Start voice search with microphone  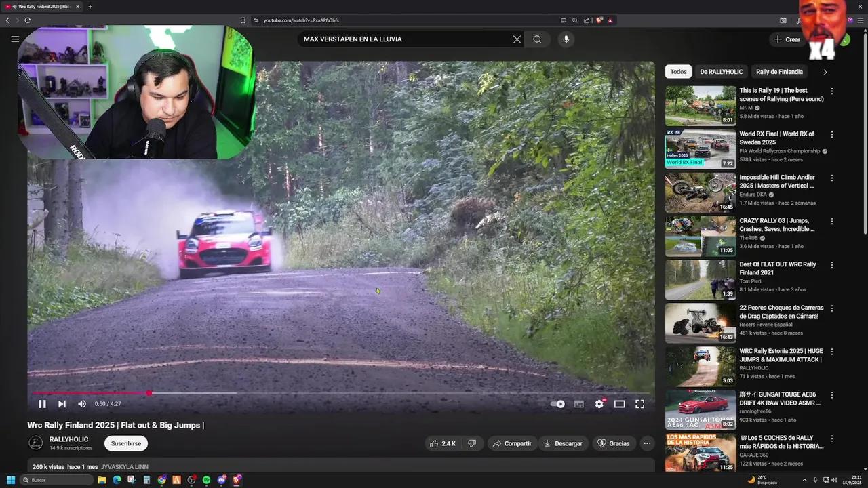pos(566,39)
